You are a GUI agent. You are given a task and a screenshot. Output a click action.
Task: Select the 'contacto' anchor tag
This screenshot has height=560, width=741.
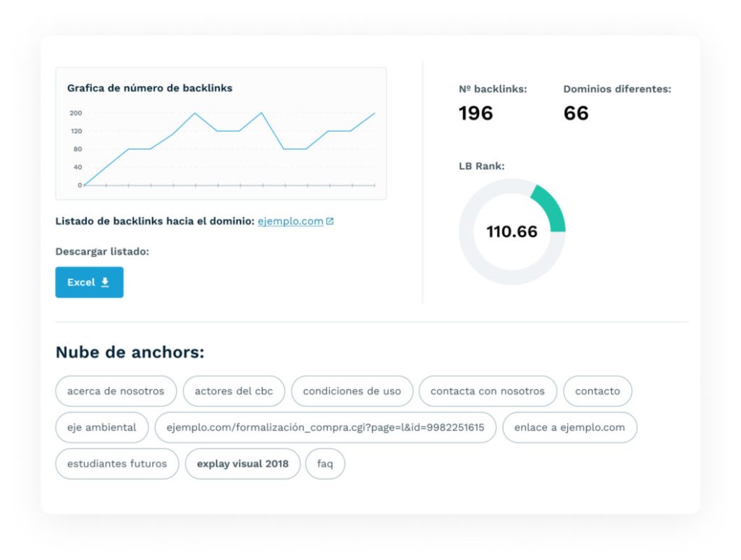pyautogui.click(x=597, y=391)
